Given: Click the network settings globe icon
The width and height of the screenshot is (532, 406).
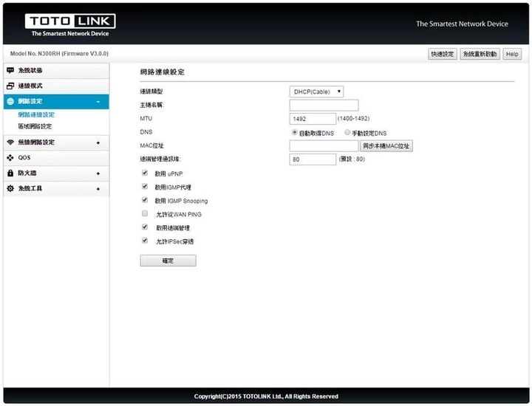Looking at the screenshot, I should 10,101.
